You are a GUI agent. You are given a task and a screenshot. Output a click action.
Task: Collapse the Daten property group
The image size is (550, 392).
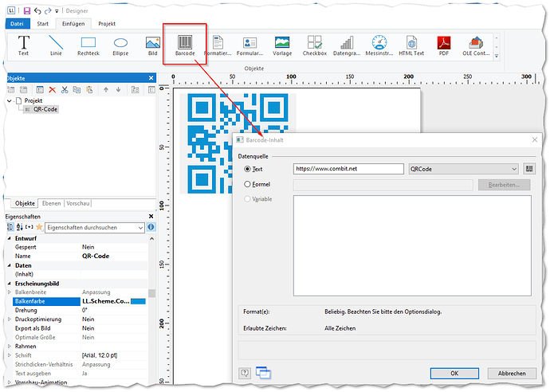(x=9, y=265)
